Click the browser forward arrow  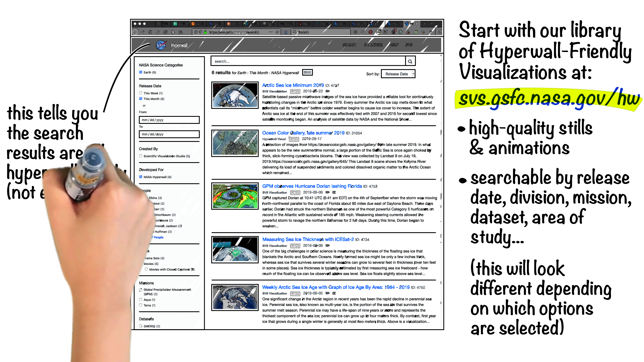(143, 32)
